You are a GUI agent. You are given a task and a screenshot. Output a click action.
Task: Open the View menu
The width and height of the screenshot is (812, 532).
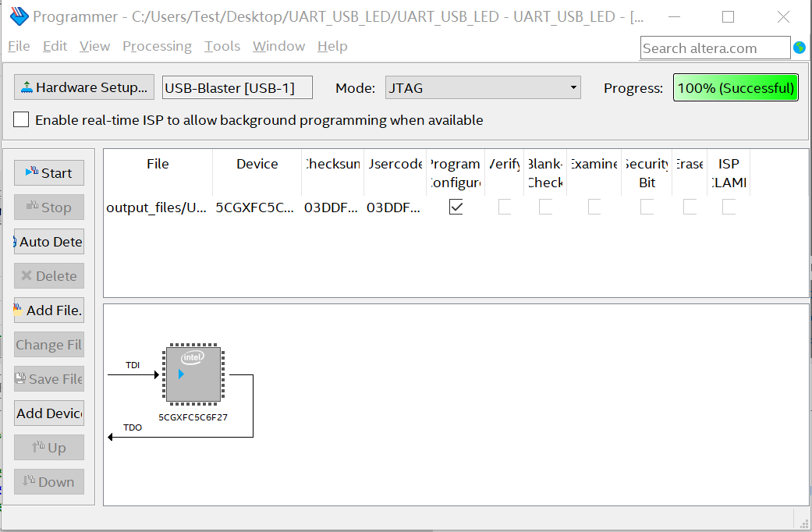tap(94, 46)
